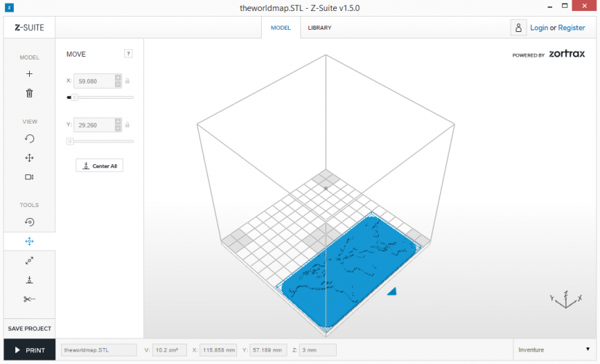Open the Inventure printer dropdown

coord(554,350)
